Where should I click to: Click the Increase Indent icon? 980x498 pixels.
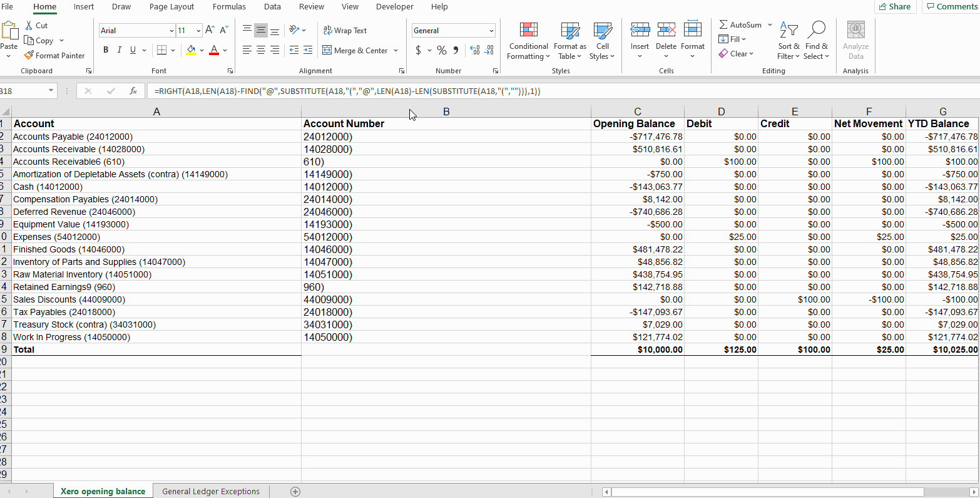pyautogui.click(x=308, y=50)
